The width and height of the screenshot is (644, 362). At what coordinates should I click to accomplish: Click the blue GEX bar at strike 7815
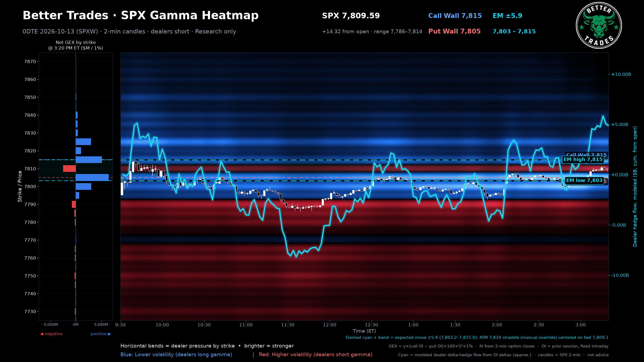pyautogui.click(x=89, y=160)
